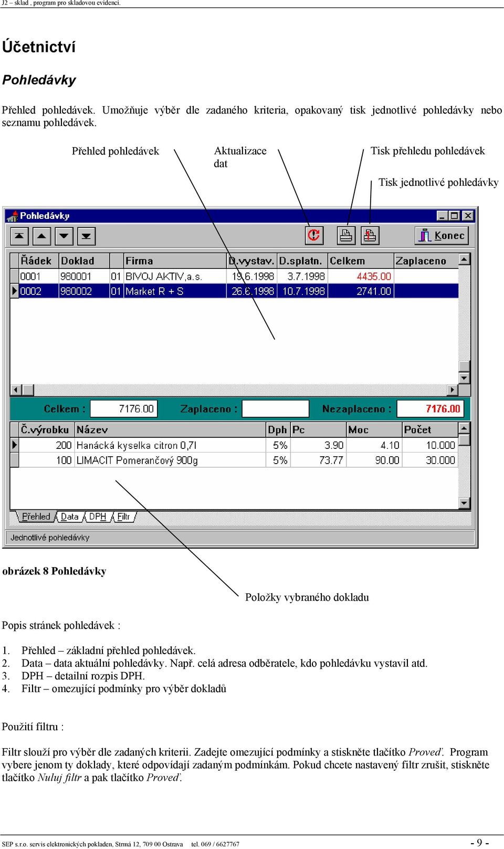Click the Nezaplaceno field 7176.00
Screen dimensions: 504x849
(x=430, y=408)
